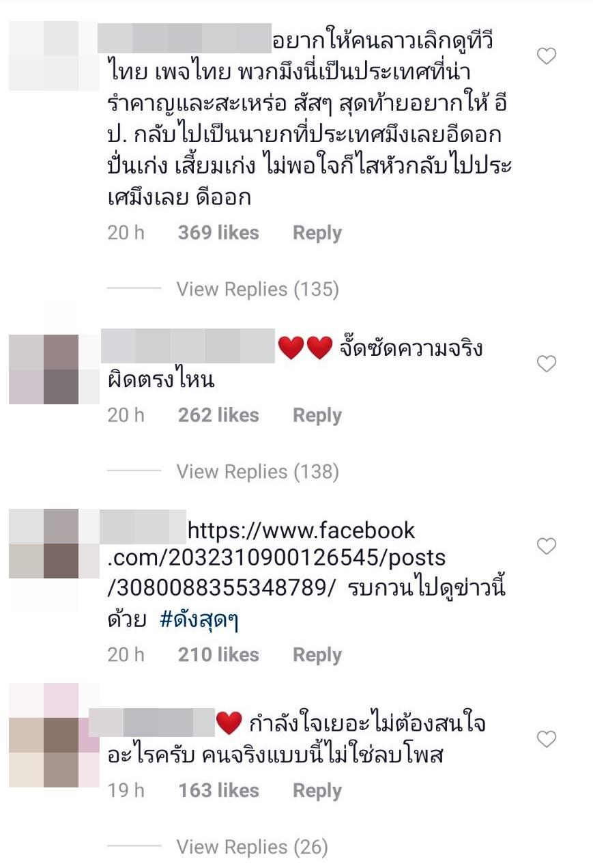This screenshot has width=593, height=868.
Task: Reply to the 163 likes comment
Action: (317, 791)
